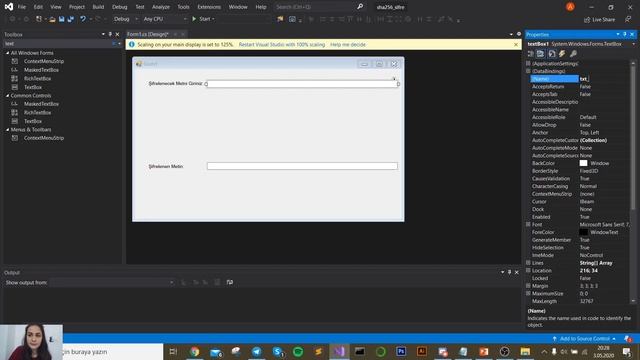Open the Project menu
The width and height of the screenshot is (640, 360).
pyautogui.click(x=77, y=7)
